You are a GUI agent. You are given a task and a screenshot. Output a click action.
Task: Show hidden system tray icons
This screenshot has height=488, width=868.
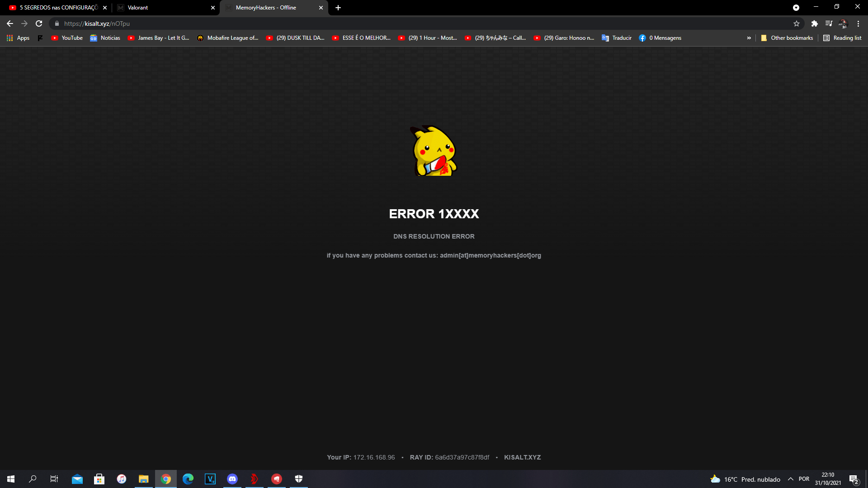click(791, 479)
